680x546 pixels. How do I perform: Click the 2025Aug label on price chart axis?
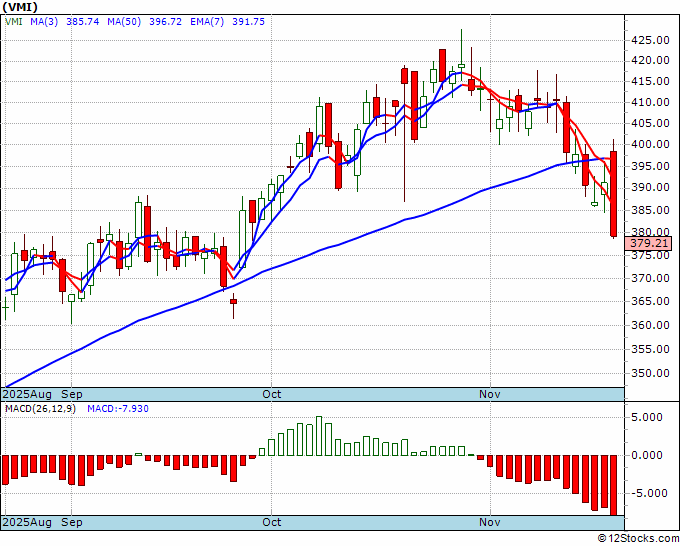pyautogui.click(x=27, y=395)
